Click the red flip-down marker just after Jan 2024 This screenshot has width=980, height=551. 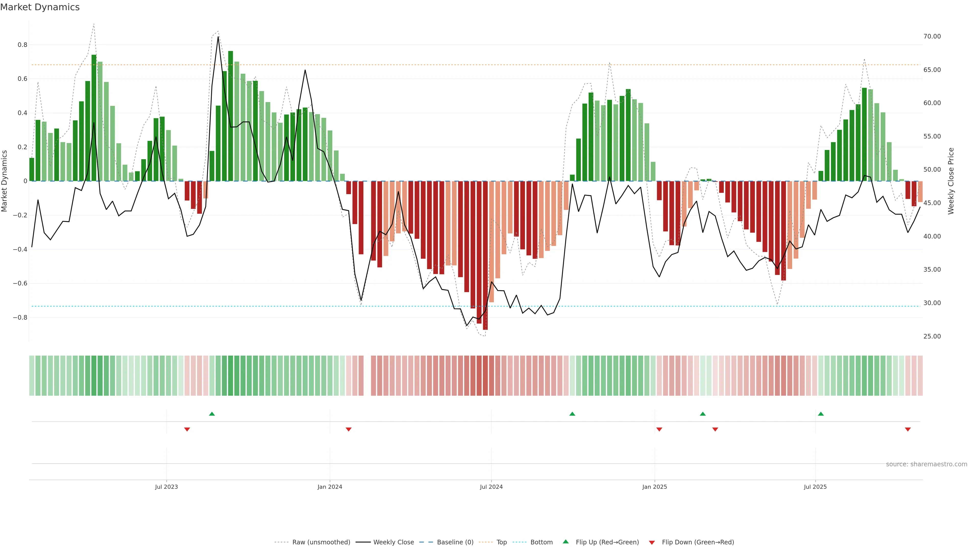point(348,429)
